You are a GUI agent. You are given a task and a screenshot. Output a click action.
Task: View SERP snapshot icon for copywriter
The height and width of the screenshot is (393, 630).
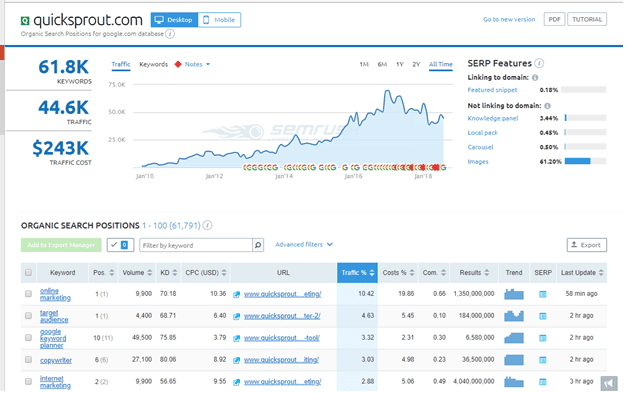(542, 360)
